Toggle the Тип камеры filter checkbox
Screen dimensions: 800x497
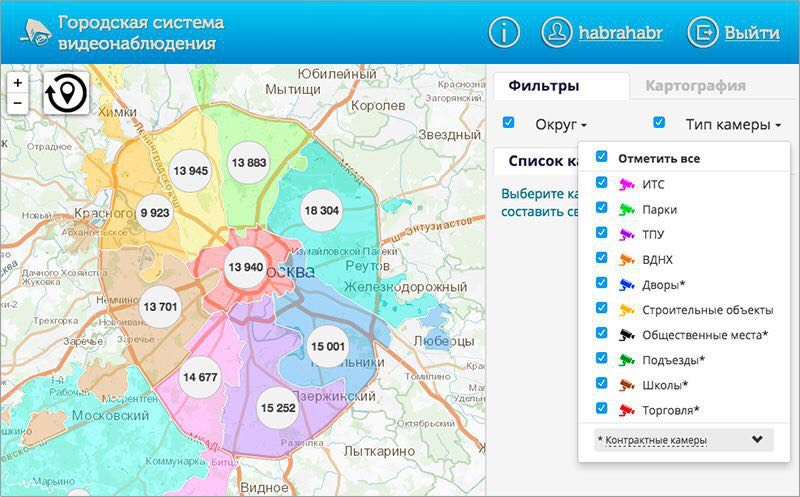(659, 122)
